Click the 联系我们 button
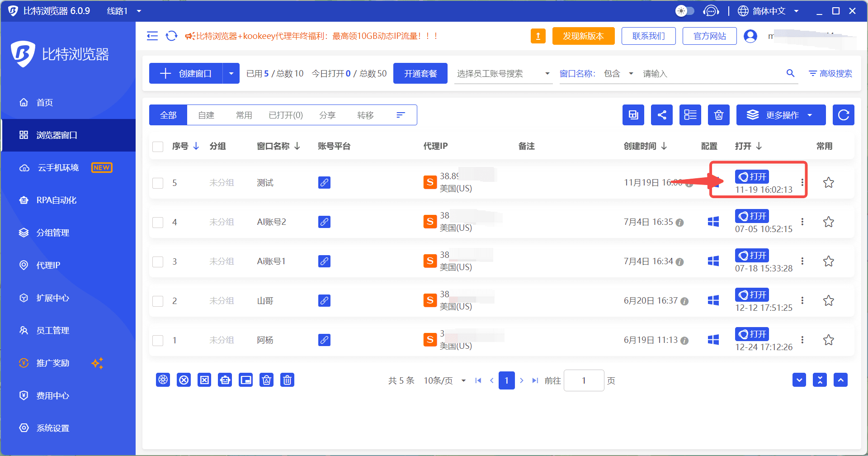This screenshot has height=456, width=868. coord(649,36)
